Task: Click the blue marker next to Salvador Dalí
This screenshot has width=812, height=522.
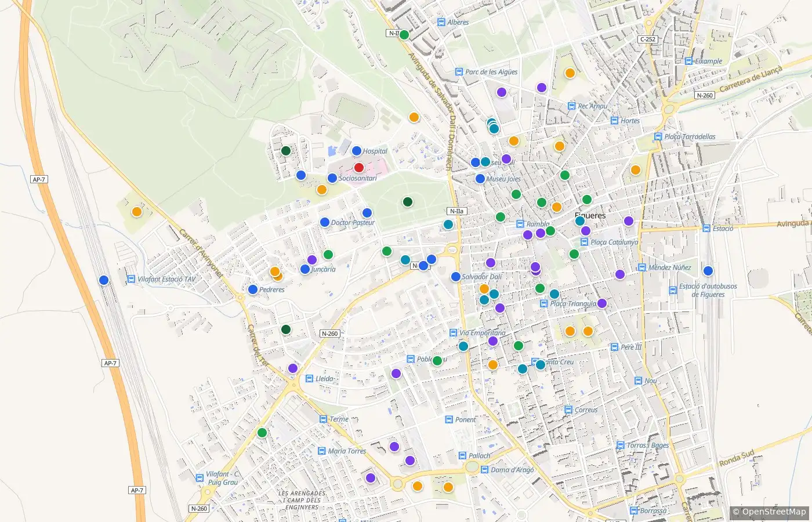Action: [456, 277]
